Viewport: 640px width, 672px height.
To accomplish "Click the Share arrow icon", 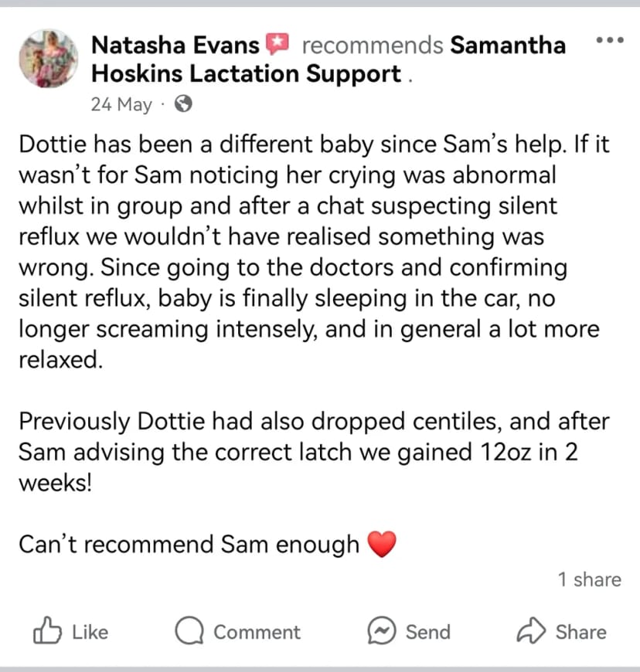I will pyautogui.click(x=531, y=631).
